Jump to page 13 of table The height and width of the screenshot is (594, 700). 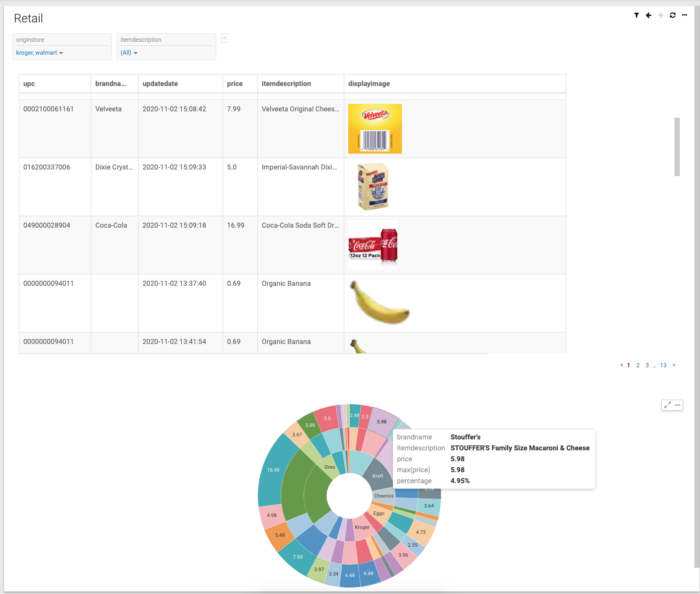click(x=663, y=365)
